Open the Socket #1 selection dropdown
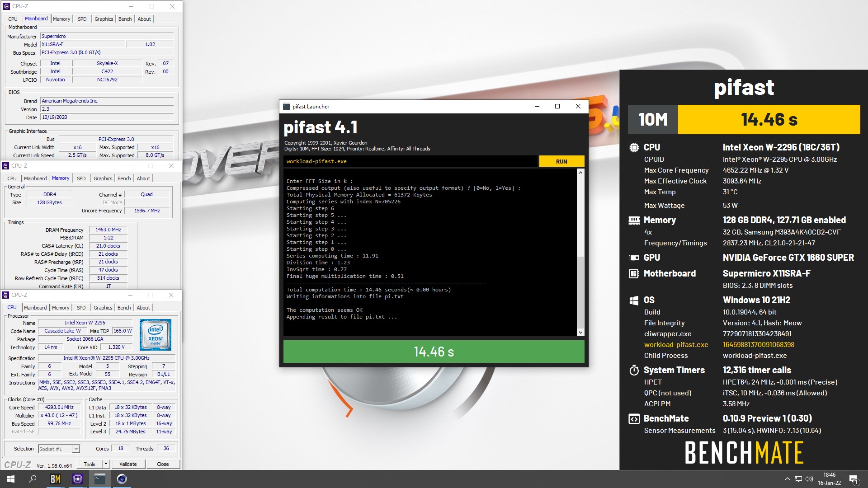 click(59, 449)
